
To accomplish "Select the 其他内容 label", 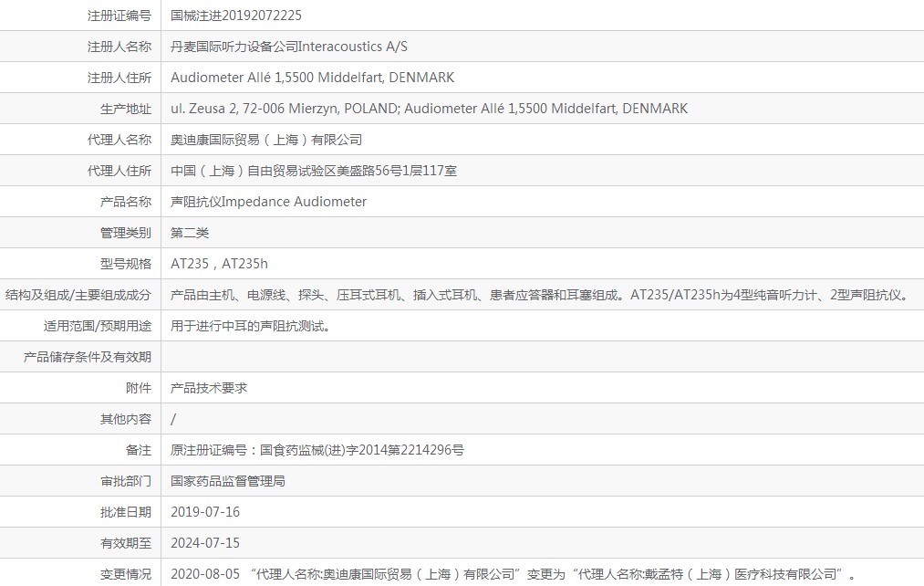I will (126, 419).
